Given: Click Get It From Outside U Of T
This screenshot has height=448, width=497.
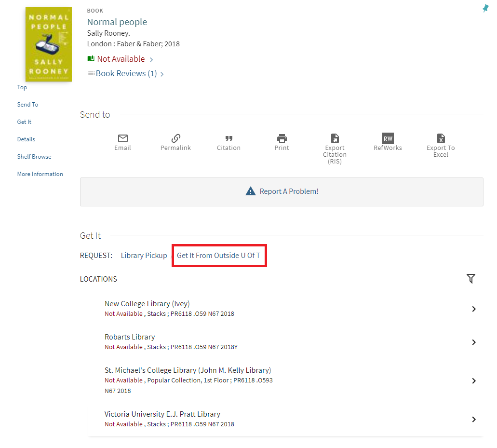Looking at the screenshot, I should 218,256.
